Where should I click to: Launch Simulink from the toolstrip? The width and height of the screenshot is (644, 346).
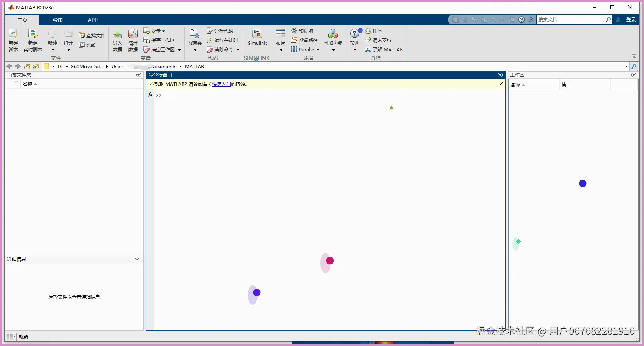[257, 38]
